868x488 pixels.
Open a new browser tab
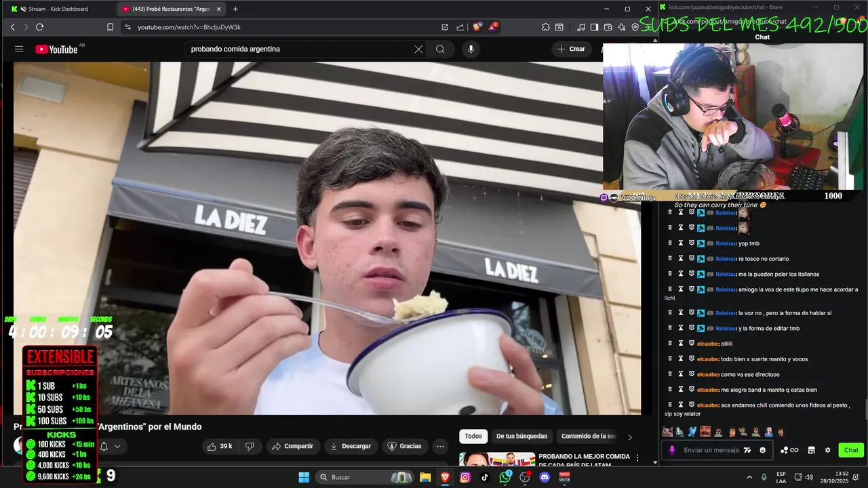235,9
